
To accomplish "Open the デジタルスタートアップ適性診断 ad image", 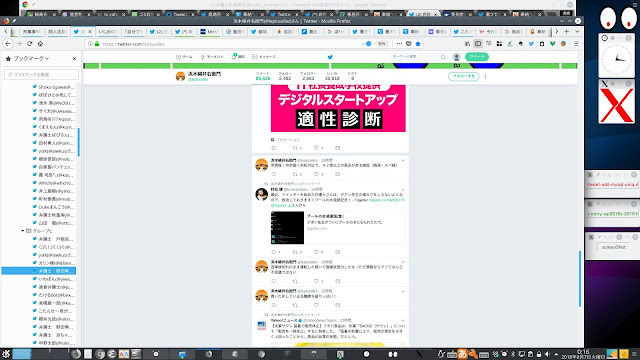I will coord(338,108).
